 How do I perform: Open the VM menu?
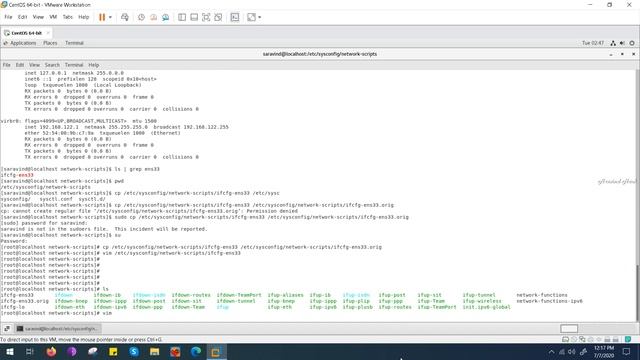(x=53, y=17)
